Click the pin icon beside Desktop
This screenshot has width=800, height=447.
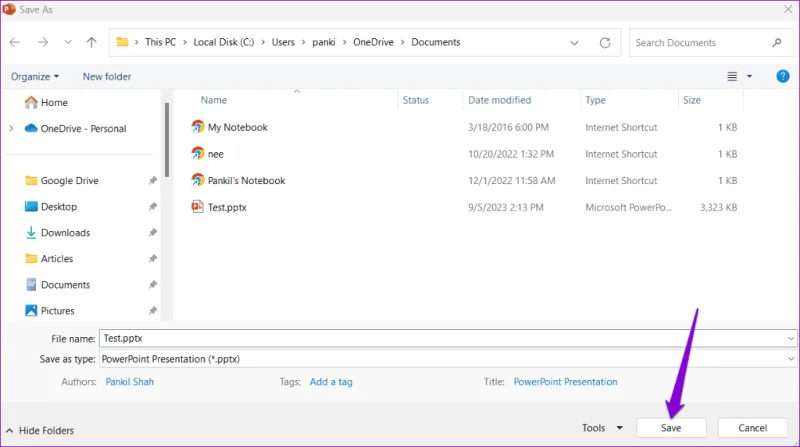(x=153, y=207)
